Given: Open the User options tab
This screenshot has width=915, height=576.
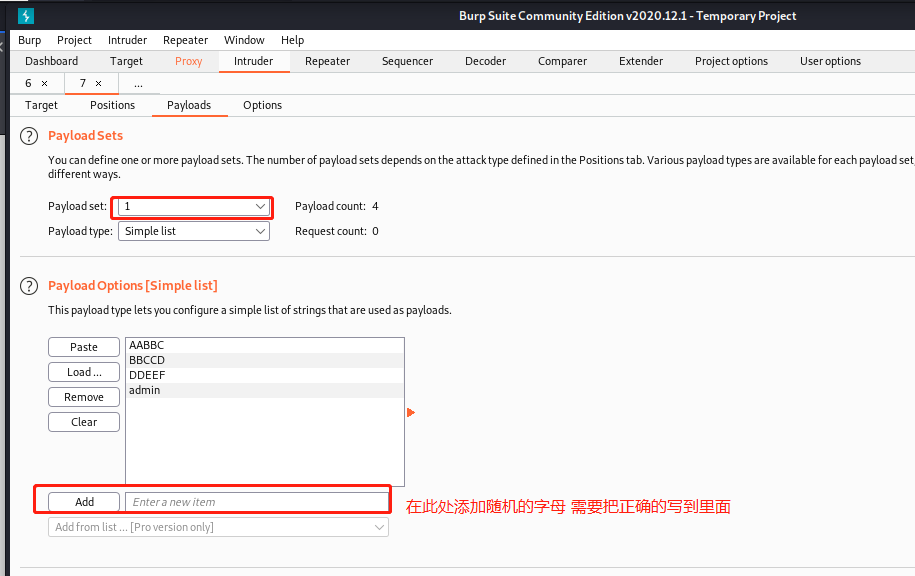Looking at the screenshot, I should [x=830, y=61].
